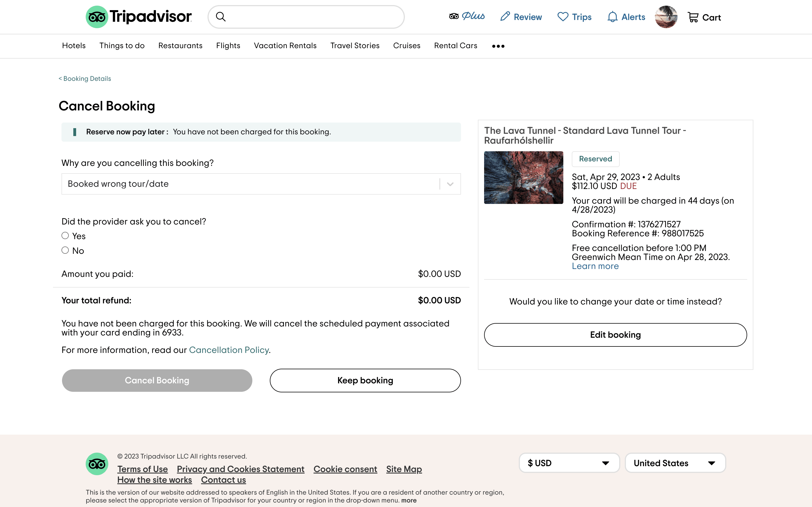The image size is (812, 507).
Task: Open the USD currency dropdown
Action: 569,463
